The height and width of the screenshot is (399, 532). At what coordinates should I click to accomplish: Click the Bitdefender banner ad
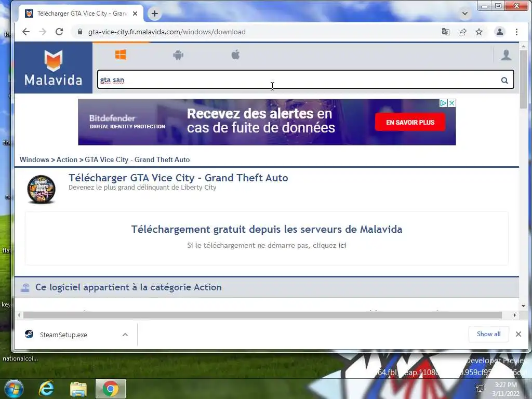tap(267, 122)
